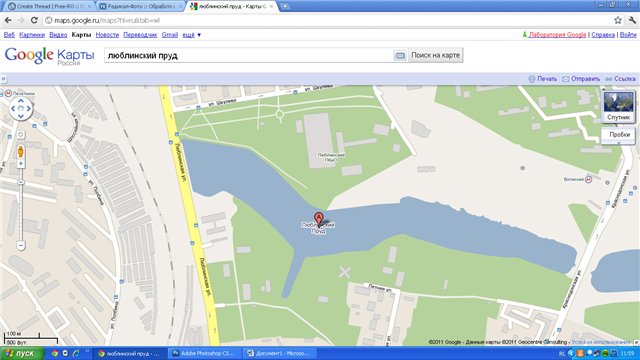640x360 pixels.
Task: Pan the map right using the navigation wheel
Action: pyautogui.click(x=29, y=109)
